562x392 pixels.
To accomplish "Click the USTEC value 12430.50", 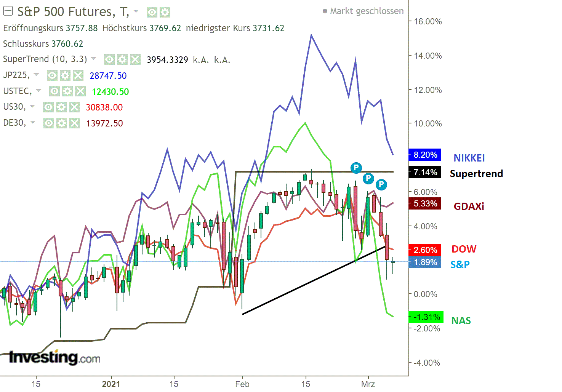I will pyautogui.click(x=110, y=92).
